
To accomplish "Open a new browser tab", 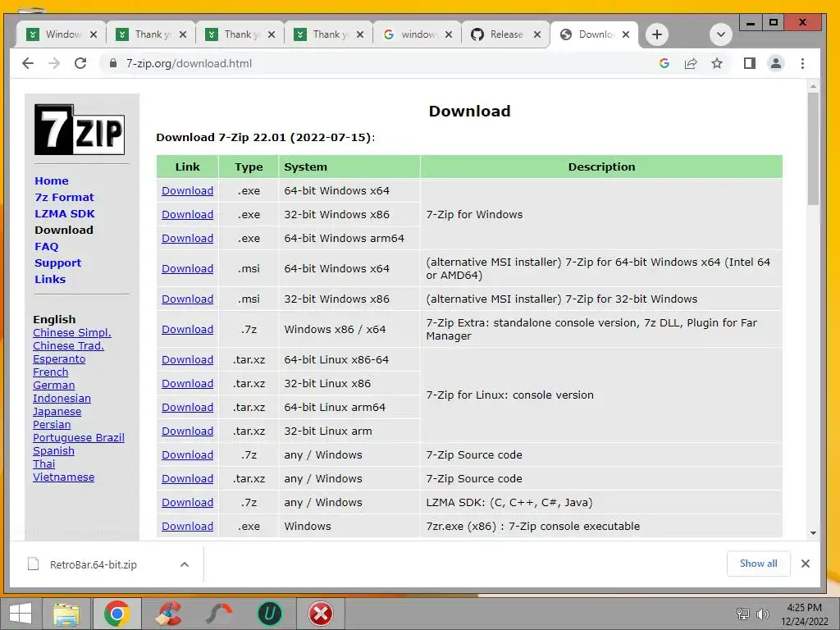I will click(657, 34).
